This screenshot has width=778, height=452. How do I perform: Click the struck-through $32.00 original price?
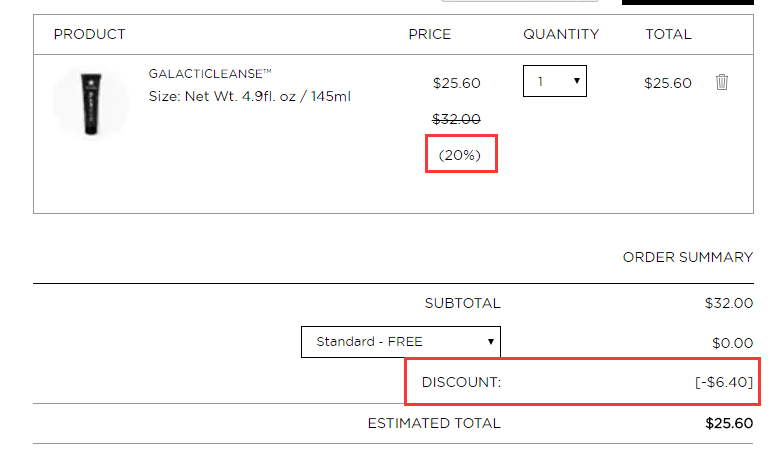pos(456,119)
